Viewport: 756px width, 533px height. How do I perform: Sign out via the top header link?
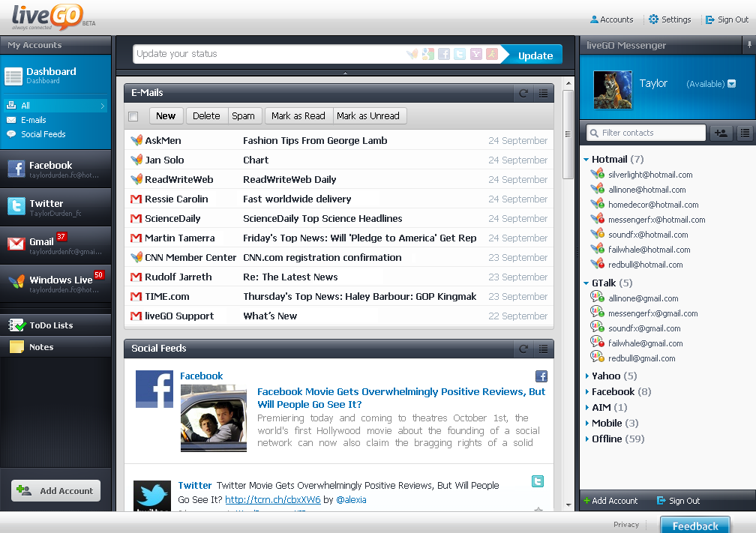pos(727,19)
